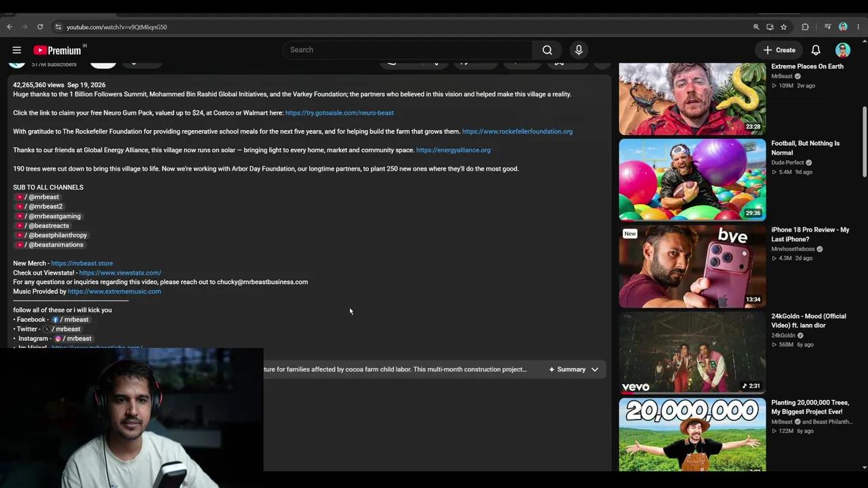Open Dude Perfect channel name
This screenshot has height=488, width=868.
(787, 163)
